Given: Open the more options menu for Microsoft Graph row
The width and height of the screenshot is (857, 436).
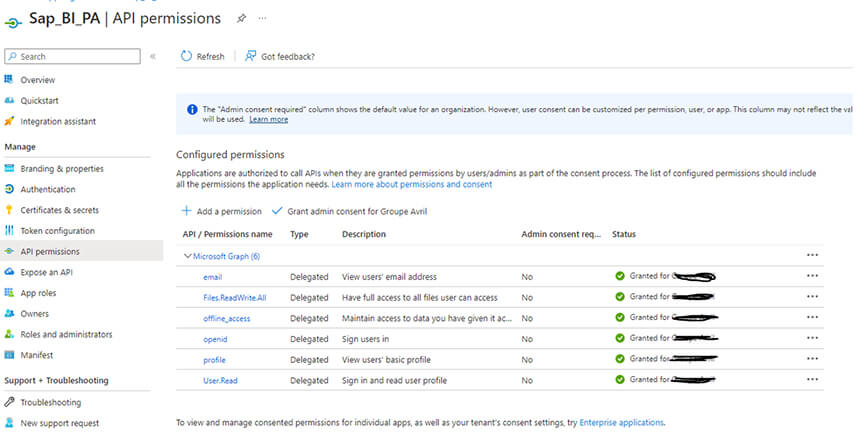Looking at the screenshot, I should point(812,255).
